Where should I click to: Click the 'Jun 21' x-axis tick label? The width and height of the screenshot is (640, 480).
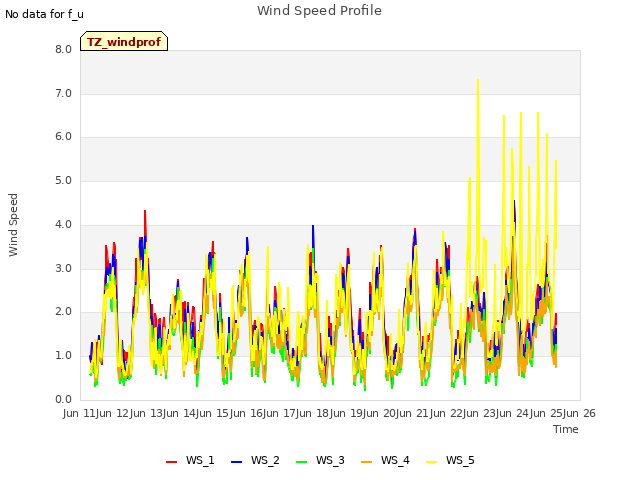415,413
